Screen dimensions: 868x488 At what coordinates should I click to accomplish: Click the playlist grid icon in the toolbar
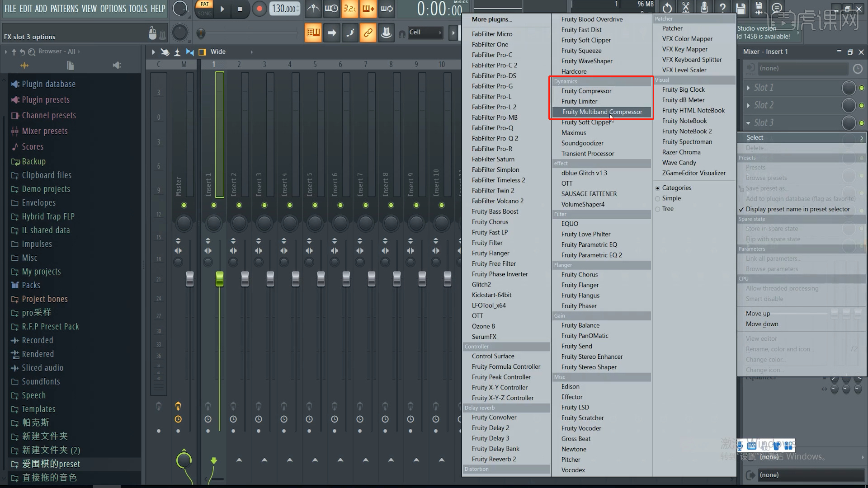click(313, 33)
